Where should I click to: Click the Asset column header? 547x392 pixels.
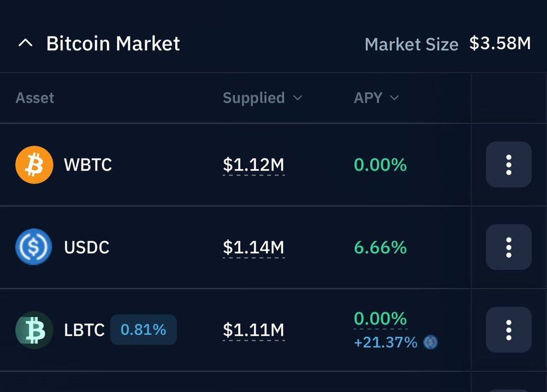35,98
